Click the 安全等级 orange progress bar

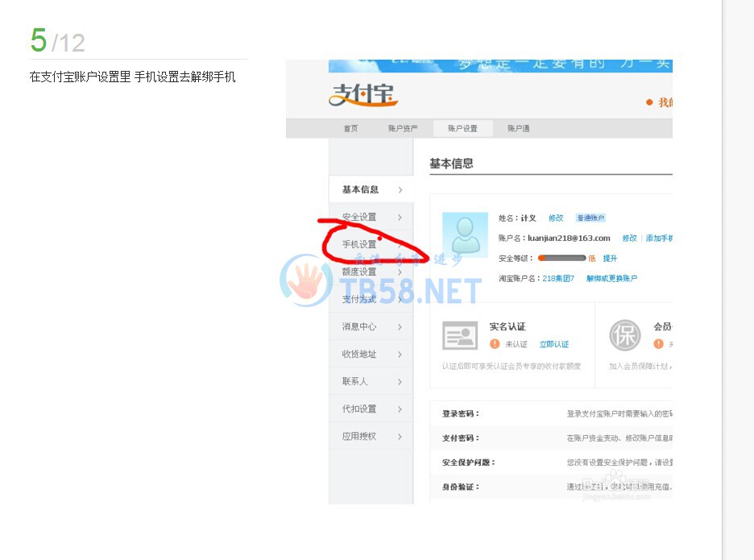point(561,258)
